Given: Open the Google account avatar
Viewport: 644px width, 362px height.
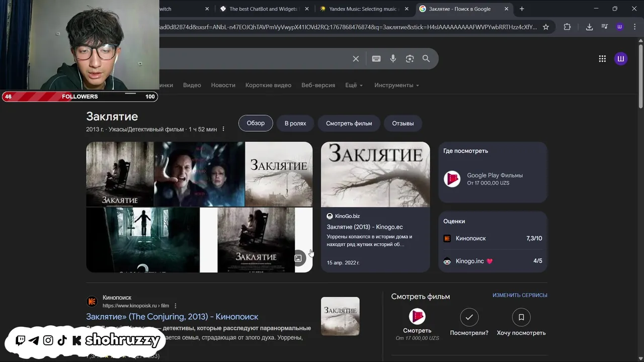Looking at the screenshot, I should pyautogui.click(x=621, y=59).
